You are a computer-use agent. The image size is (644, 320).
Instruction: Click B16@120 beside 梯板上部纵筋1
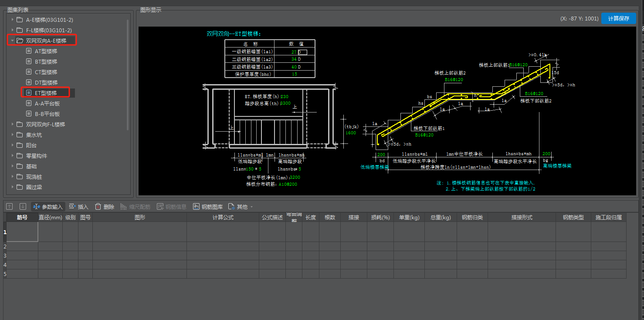click(x=518, y=65)
